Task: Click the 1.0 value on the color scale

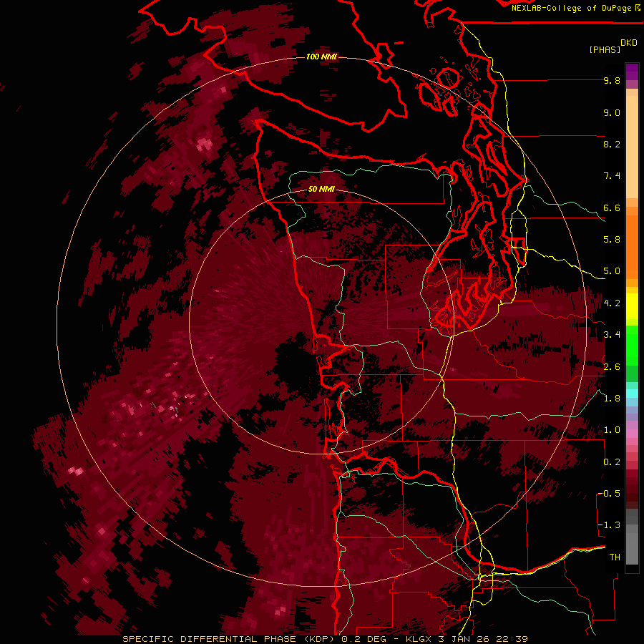Action: (612, 430)
